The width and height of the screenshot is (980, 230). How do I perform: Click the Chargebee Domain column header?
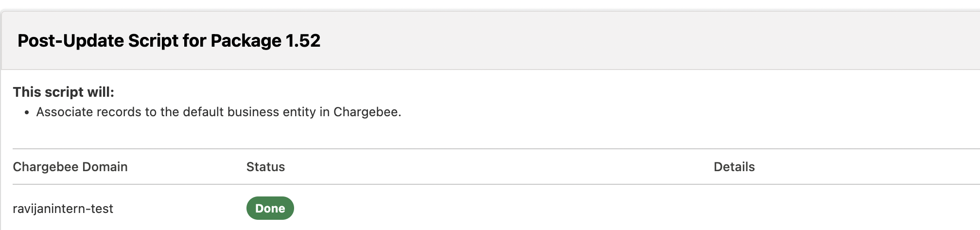[70, 167]
